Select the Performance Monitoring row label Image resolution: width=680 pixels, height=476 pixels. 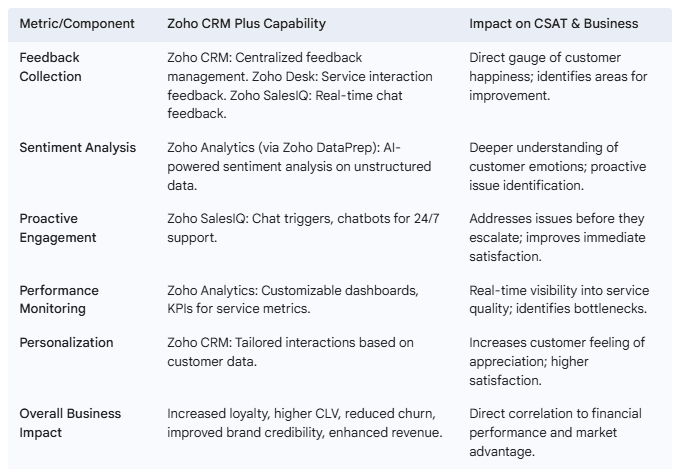(x=59, y=300)
